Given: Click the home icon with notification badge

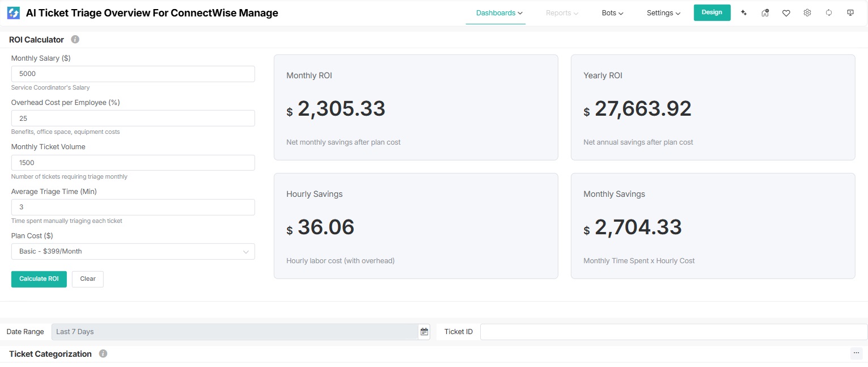Looking at the screenshot, I should tap(765, 12).
